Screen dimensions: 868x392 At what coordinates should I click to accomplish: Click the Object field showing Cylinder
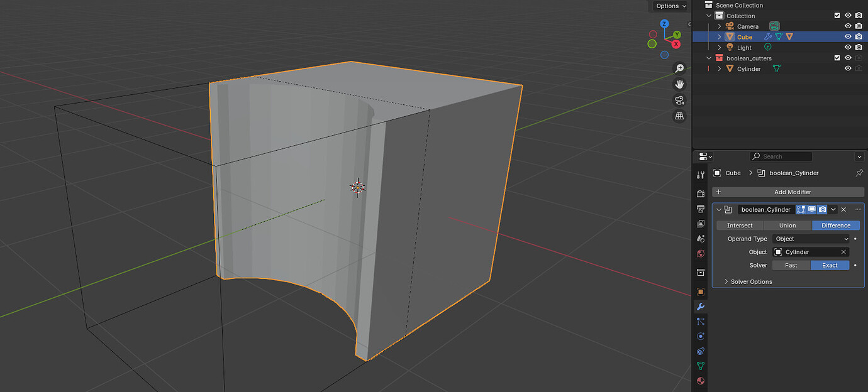click(x=811, y=252)
